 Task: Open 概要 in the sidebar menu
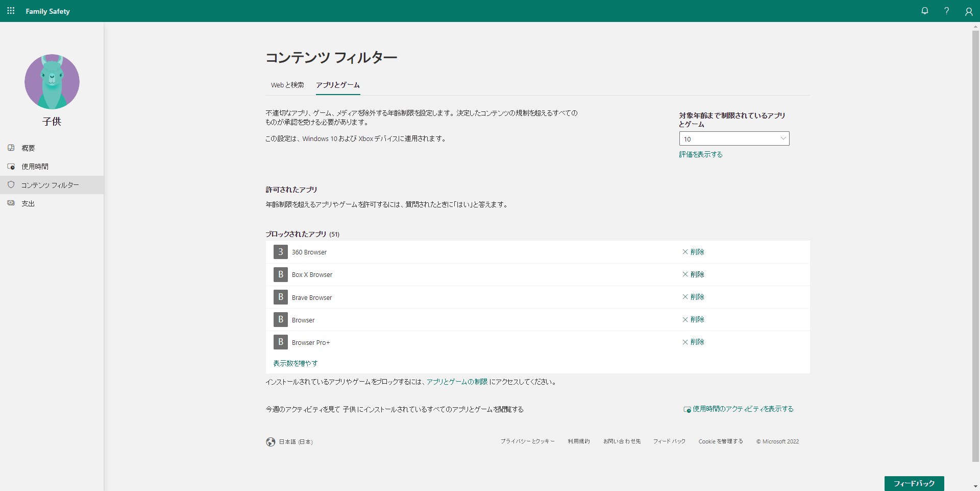[x=52, y=148]
